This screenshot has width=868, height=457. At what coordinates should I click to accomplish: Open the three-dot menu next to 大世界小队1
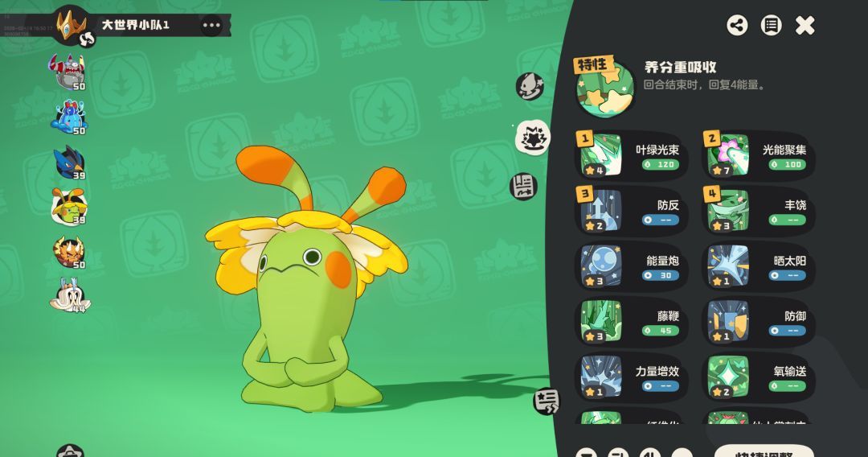(x=211, y=25)
